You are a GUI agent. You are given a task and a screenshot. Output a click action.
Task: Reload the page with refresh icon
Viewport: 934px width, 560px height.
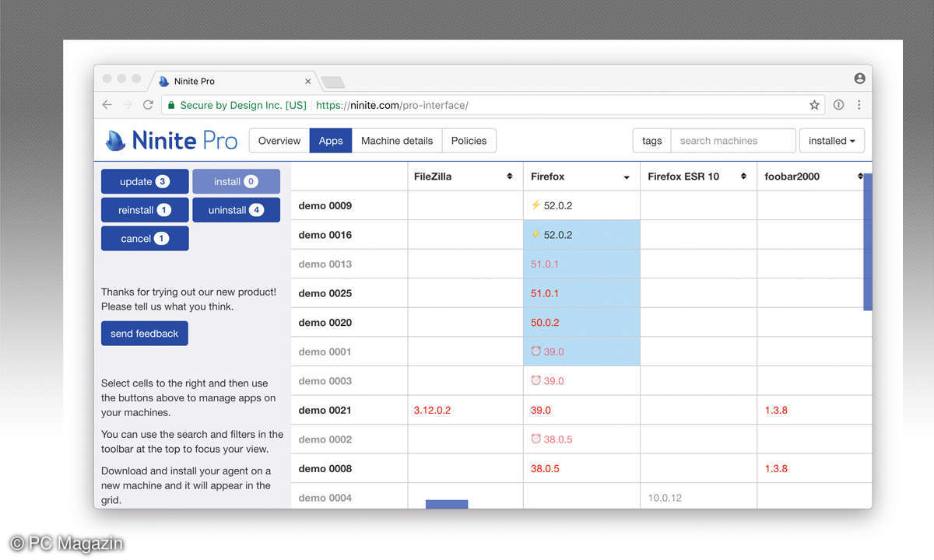click(148, 105)
